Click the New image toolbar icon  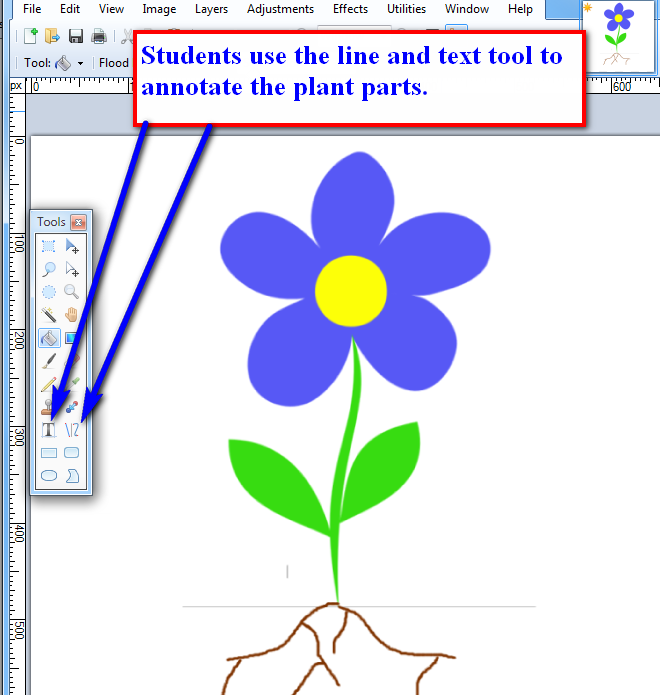(31, 36)
